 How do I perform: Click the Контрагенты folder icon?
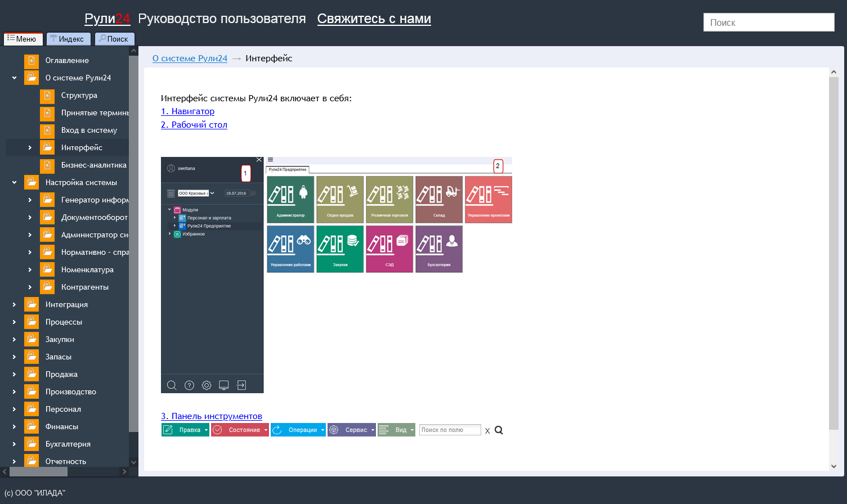tap(47, 287)
